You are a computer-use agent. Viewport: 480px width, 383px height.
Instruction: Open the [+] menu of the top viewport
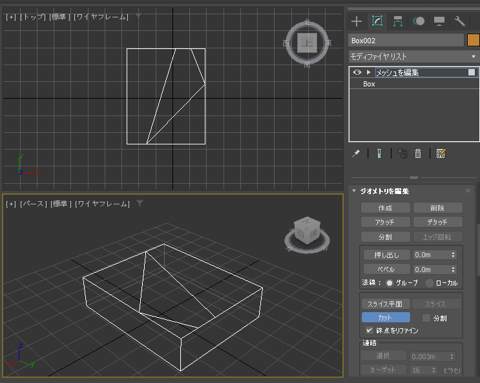(11, 17)
